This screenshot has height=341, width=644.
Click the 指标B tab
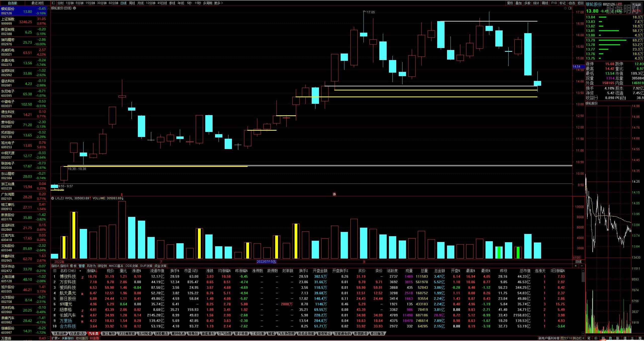pos(64,266)
